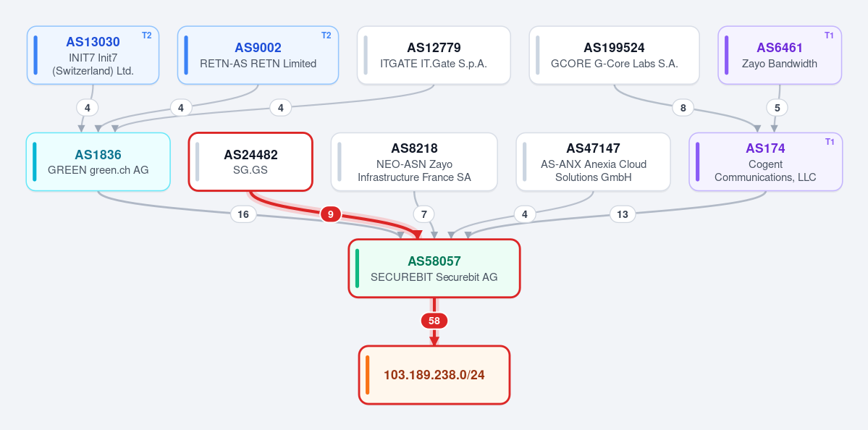Click the red edge badge labeled 9
This screenshot has width=868, height=430.
[x=331, y=214]
